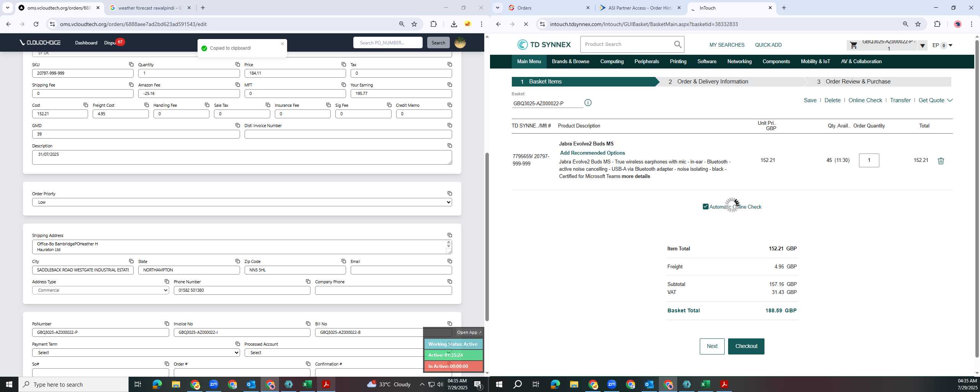
Task: Open tab search in the left browser window
Action: pos(7,8)
